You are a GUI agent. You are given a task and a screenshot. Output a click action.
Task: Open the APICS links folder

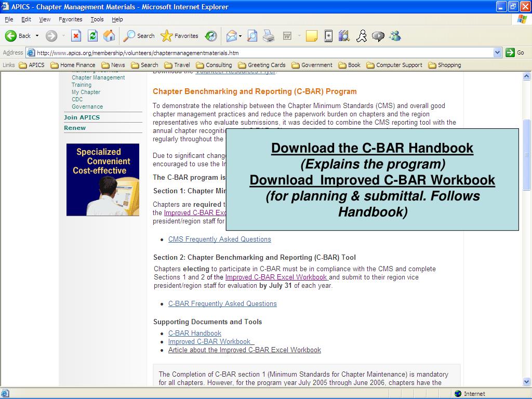(32, 65)
